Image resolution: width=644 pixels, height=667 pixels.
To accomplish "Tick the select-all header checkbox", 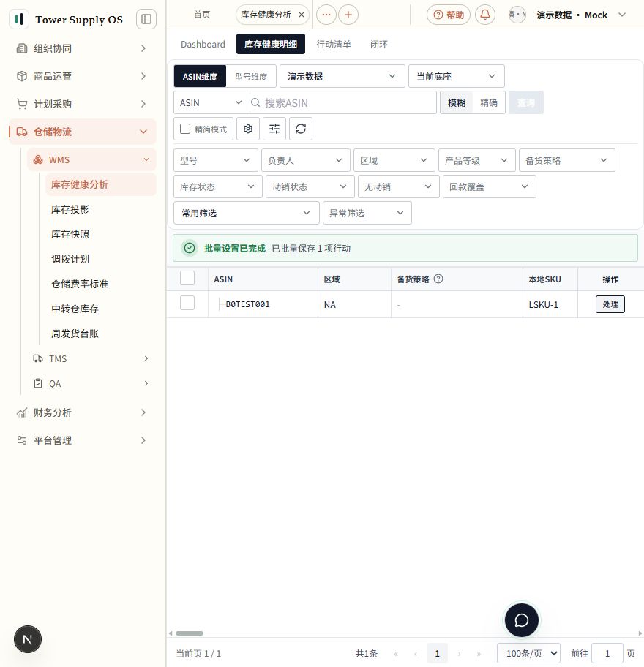I will point(187,278).
